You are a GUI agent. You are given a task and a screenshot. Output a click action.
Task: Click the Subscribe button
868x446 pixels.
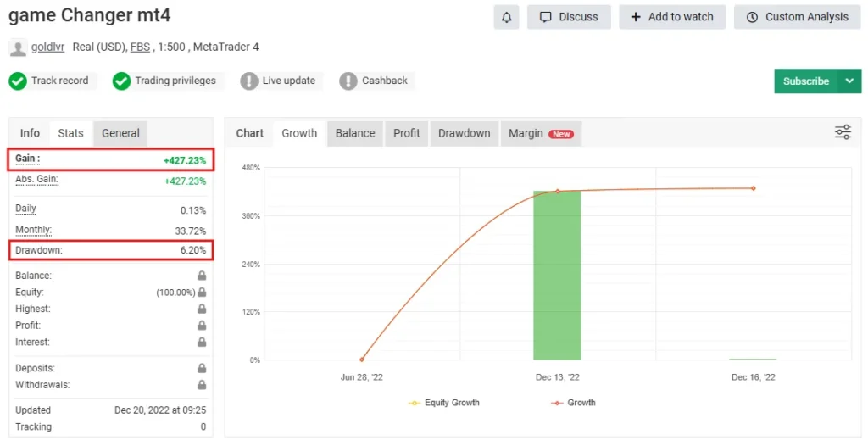[806, 81]
